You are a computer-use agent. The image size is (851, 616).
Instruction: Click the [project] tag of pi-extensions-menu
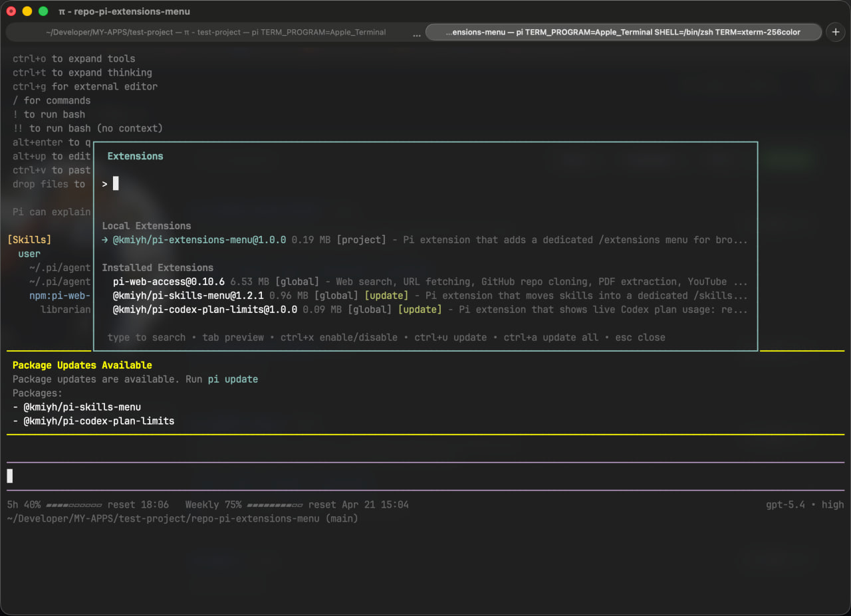pyautogui.click(x=361, y=240)
